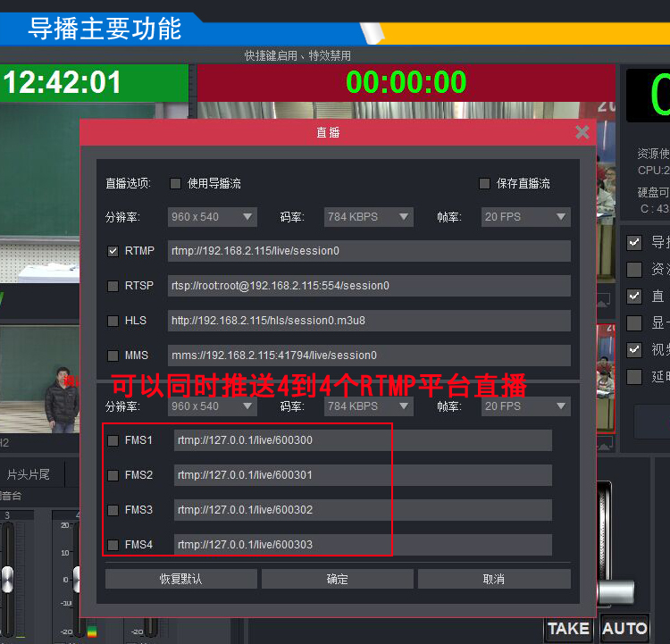Enable the FMS4 push checkbox
This screenshot has height=644, width=670.
pyautogui.click(x=113, y=545)
